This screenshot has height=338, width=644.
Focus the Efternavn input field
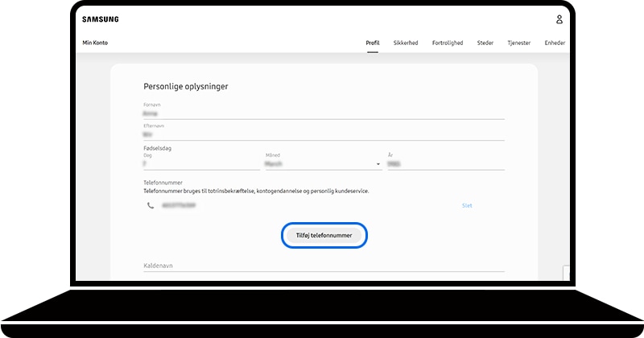(324, 134)
